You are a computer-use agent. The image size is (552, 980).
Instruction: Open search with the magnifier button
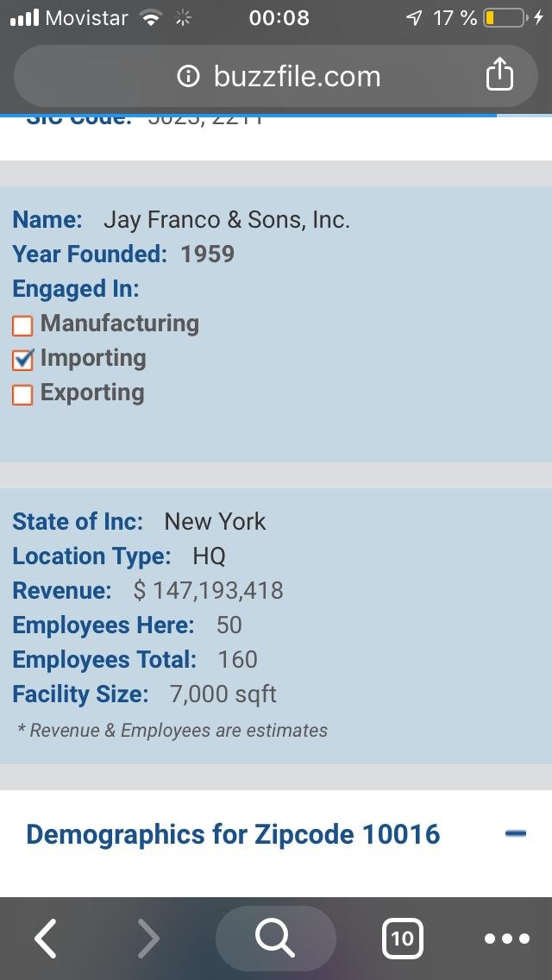coord(275,938)
